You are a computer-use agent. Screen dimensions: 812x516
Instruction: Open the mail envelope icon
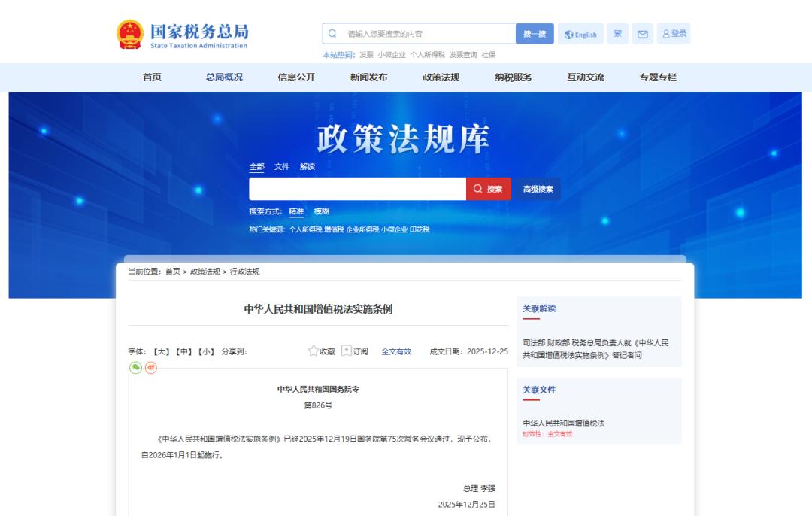[x=642, y=34]
